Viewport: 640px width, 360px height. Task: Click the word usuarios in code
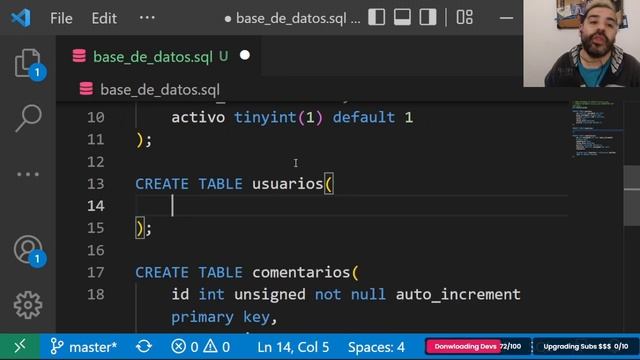point(288,184)
